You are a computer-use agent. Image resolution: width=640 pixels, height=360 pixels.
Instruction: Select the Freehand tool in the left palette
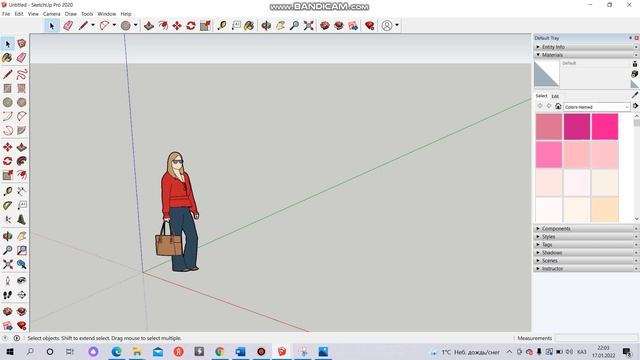point(22,74)
